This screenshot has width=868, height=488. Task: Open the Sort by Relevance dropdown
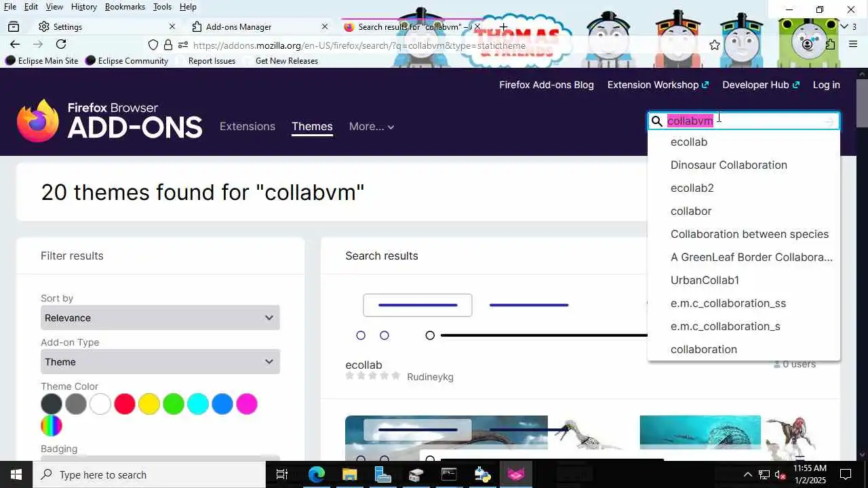[160, 318]
